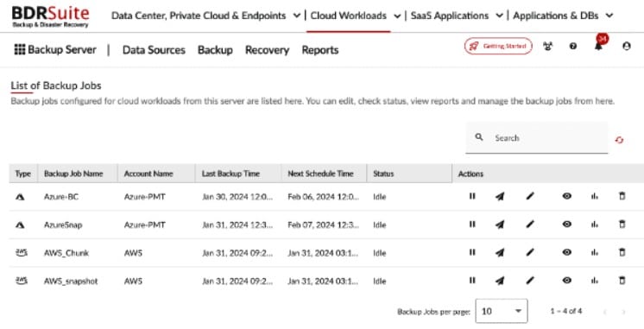Go to the previous page of jobs
Screen dimensions: 644x329
604,312
